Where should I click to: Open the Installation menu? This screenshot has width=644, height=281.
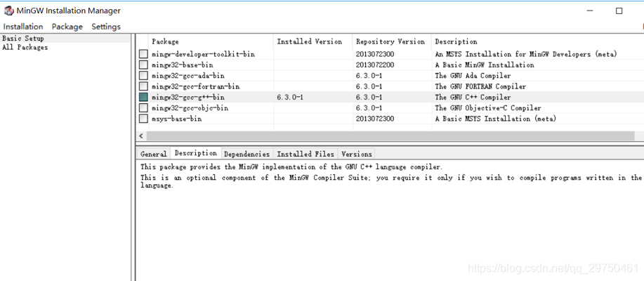[x=23, y=27]
